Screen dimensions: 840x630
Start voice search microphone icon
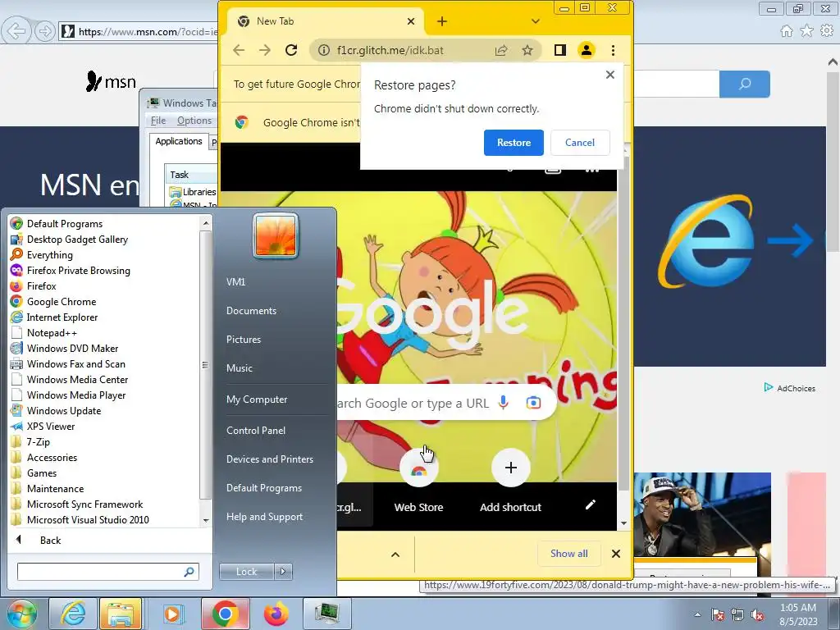pos(503,402)
